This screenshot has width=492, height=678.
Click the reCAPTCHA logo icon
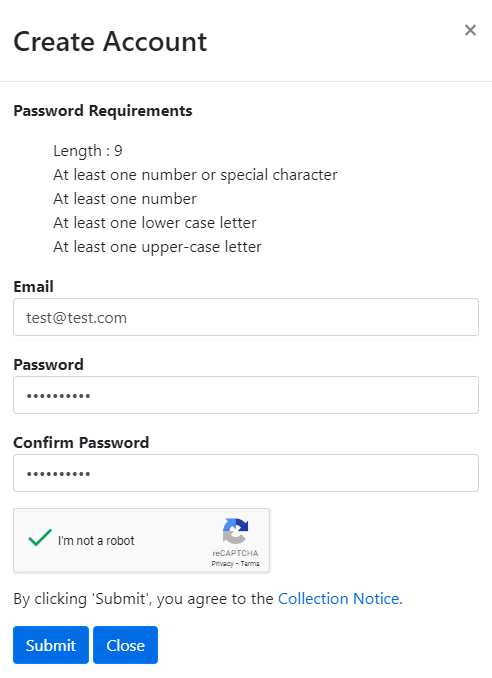coord(235,531)
